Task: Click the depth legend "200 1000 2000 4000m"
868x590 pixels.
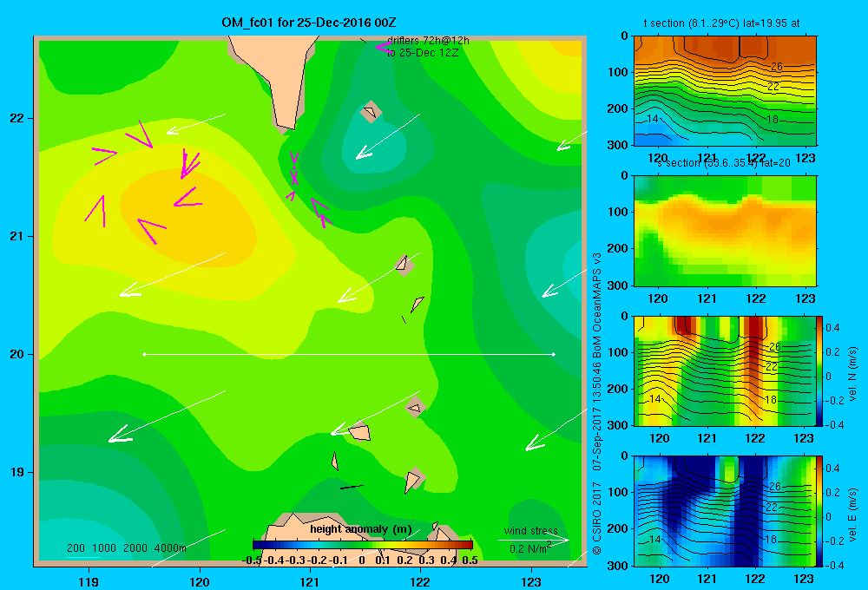Action: click(127, 548)
